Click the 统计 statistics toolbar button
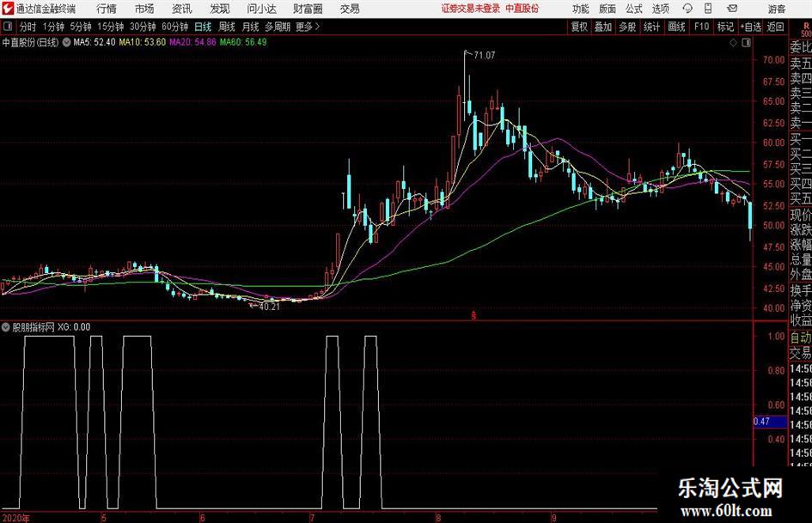The width and height of the screenshot is (812, 523). point(652,27)
